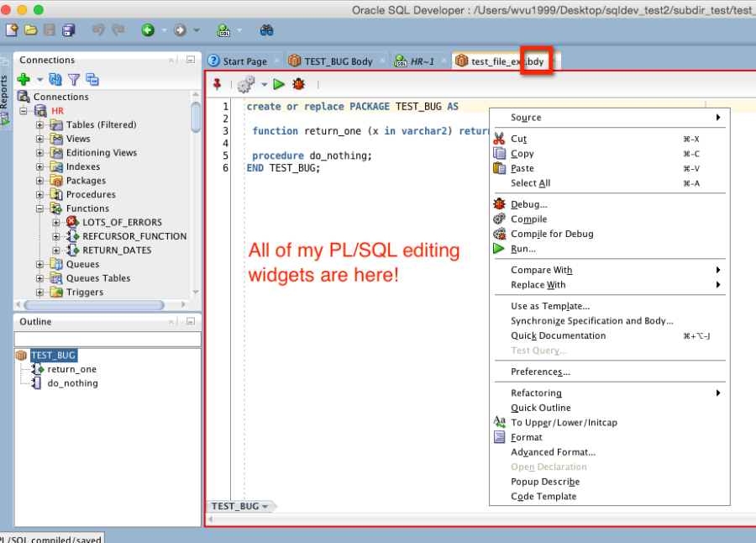Click the Filter funnel icon in Connections
The width and height of the screenshot is (756, 543).
[74, 79]
